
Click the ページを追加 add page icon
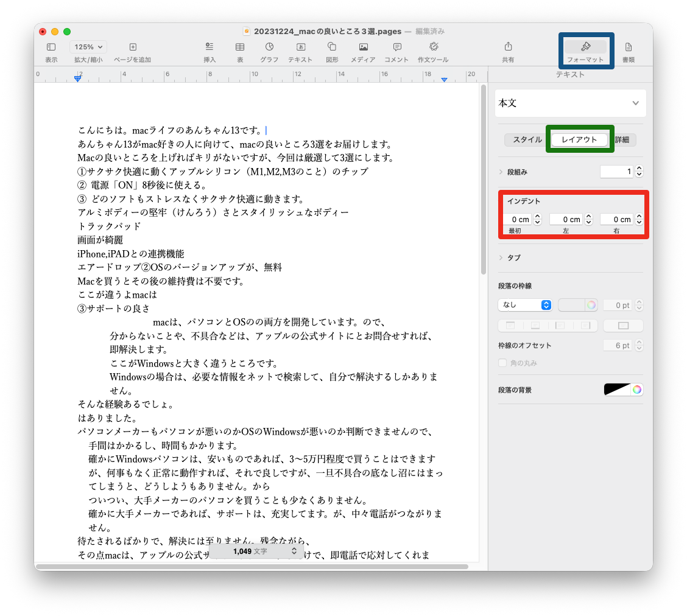133,47
